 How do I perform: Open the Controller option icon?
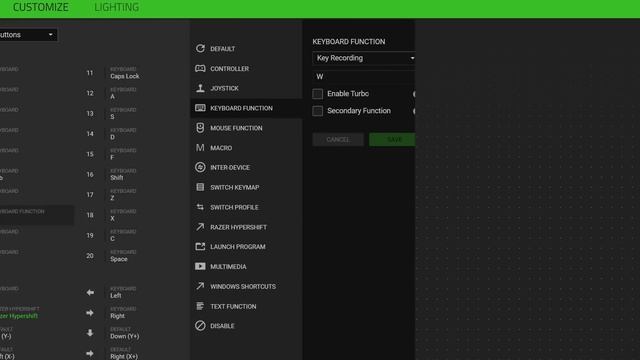pos(200,69)
